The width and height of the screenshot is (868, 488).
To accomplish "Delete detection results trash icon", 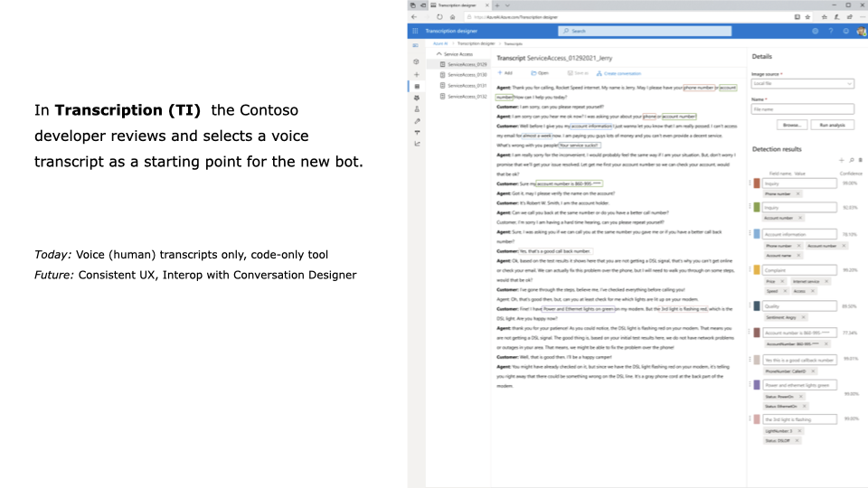I will [860, 161].
